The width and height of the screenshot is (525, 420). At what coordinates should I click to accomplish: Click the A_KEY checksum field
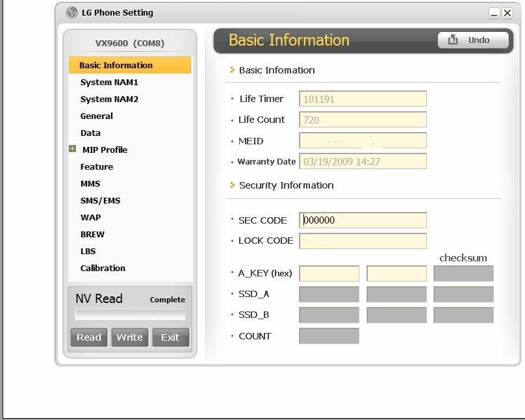point(463,274)
